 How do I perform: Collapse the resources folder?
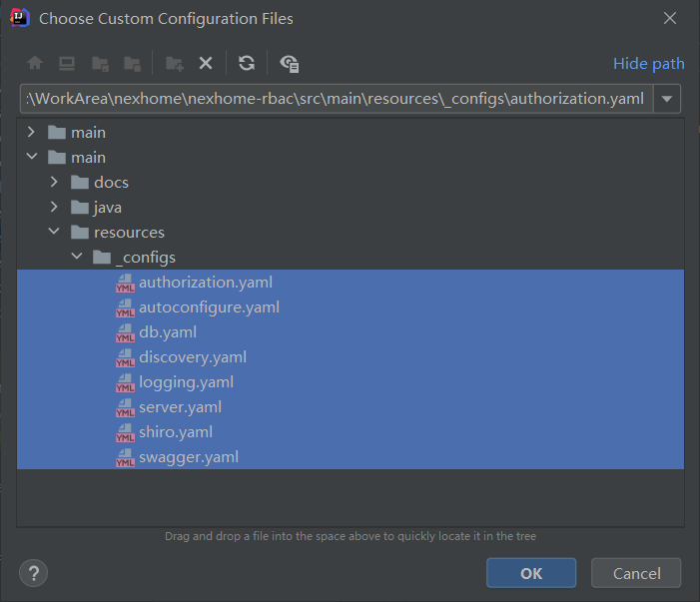[x=56, y=233]
